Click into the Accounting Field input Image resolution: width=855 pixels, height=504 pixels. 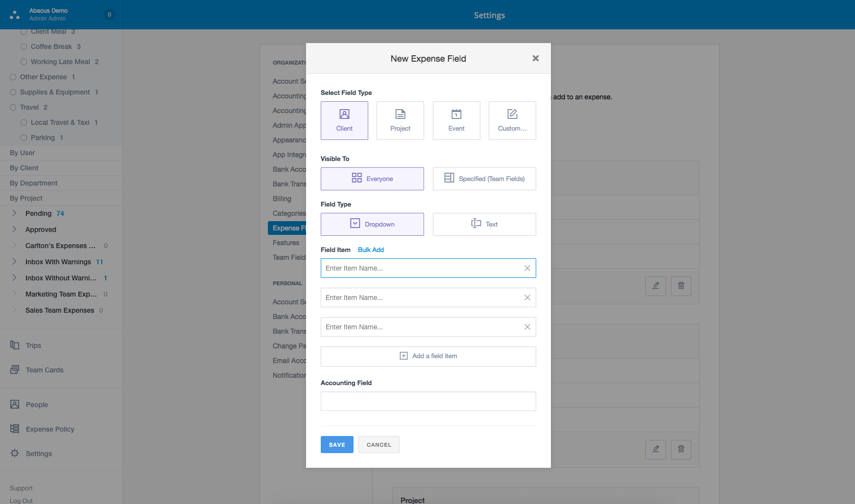pos(428,401)
